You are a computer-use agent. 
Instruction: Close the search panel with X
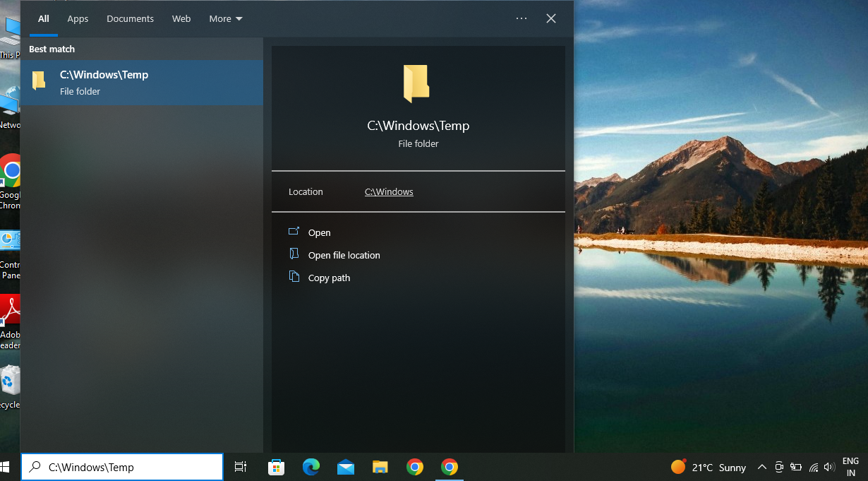[x=551, y=18]
